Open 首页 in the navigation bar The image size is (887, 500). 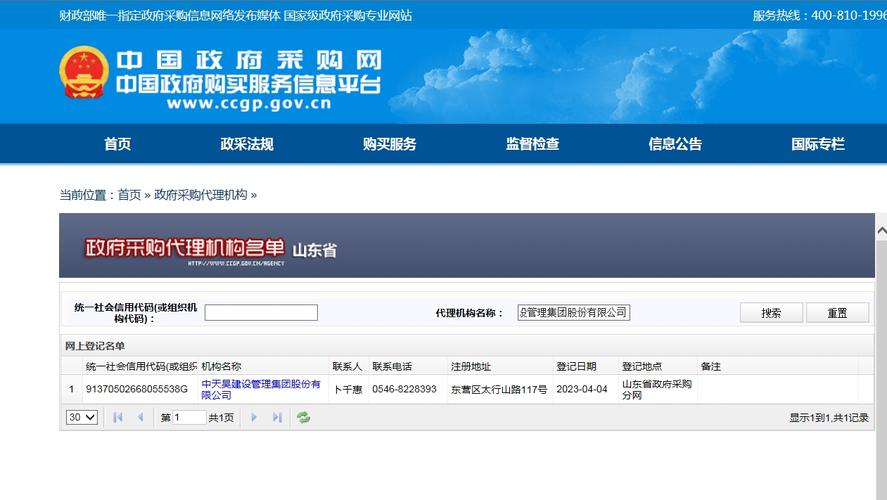click(x=118, y=144)
